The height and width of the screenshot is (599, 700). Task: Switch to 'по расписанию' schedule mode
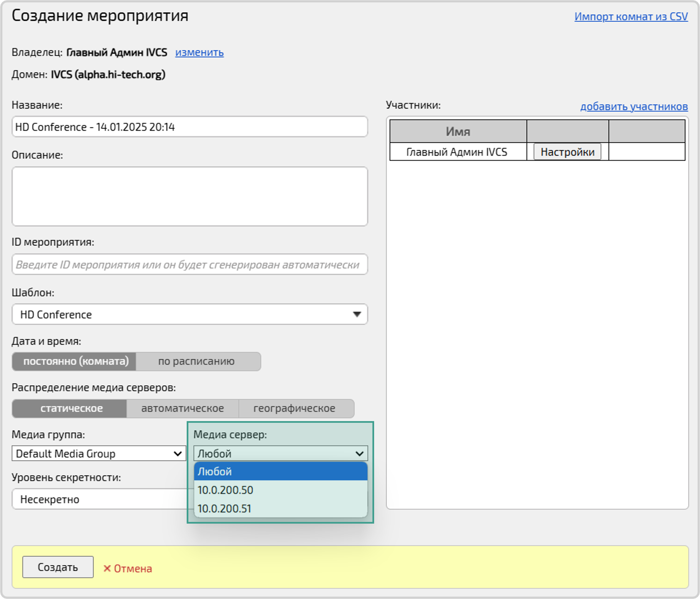pos(196,361)
